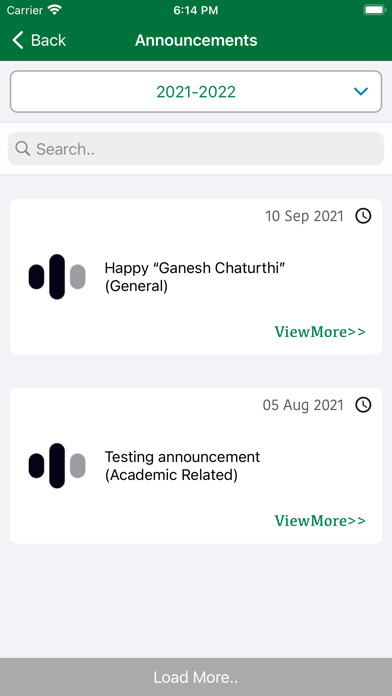Open ViewMore for Ganesh Chaturthi announcement
The image size is (392, 696).
pos(320,332)
